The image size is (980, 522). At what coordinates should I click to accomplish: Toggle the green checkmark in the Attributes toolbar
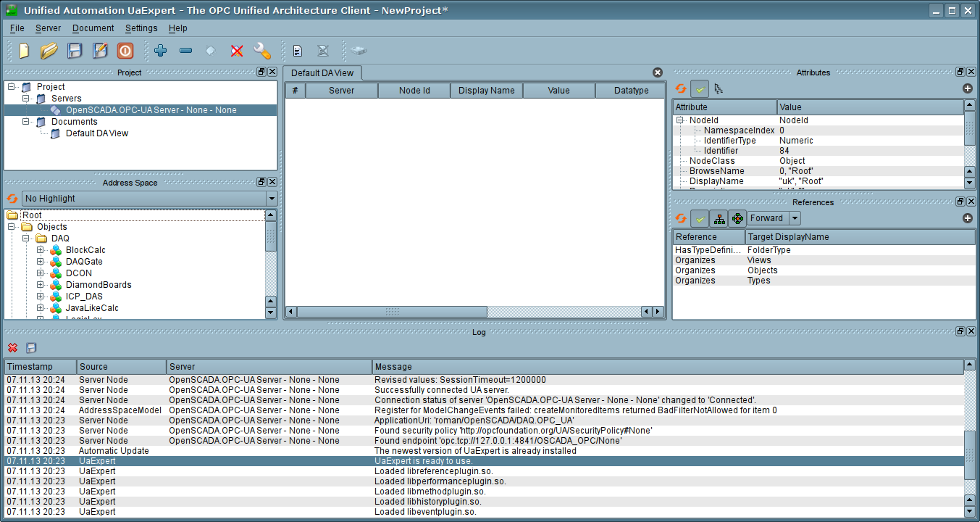pyautogui.click(x=700, y=88)
